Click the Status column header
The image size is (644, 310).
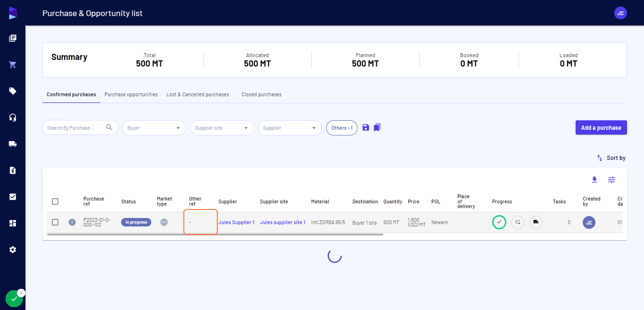pos(128,201)
